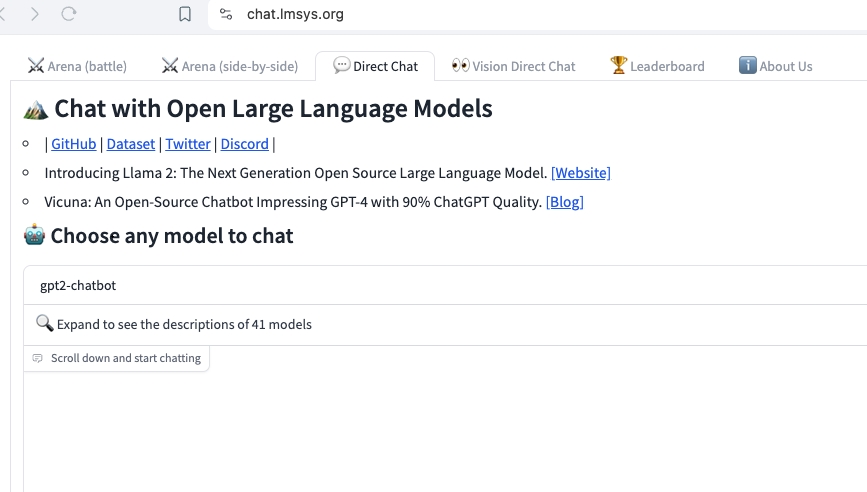Reload the page with the refresh icon
Screen dimensions: 867x492
tap(69, 14)
